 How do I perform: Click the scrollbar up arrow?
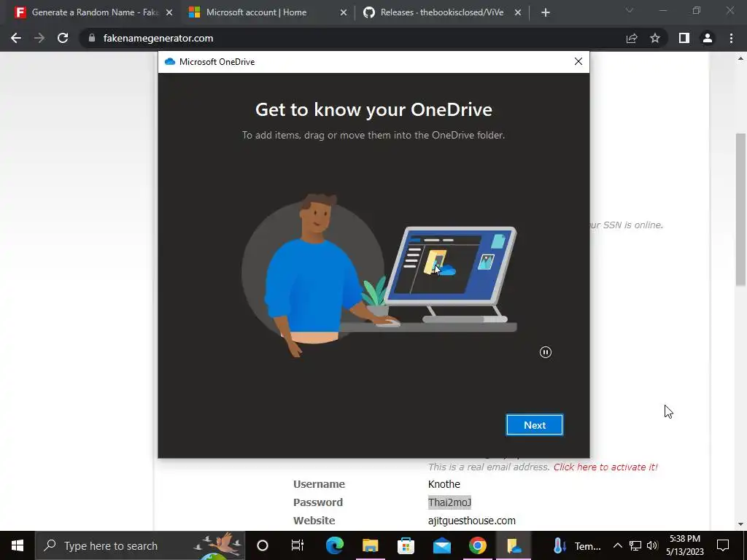click(740, 59)
